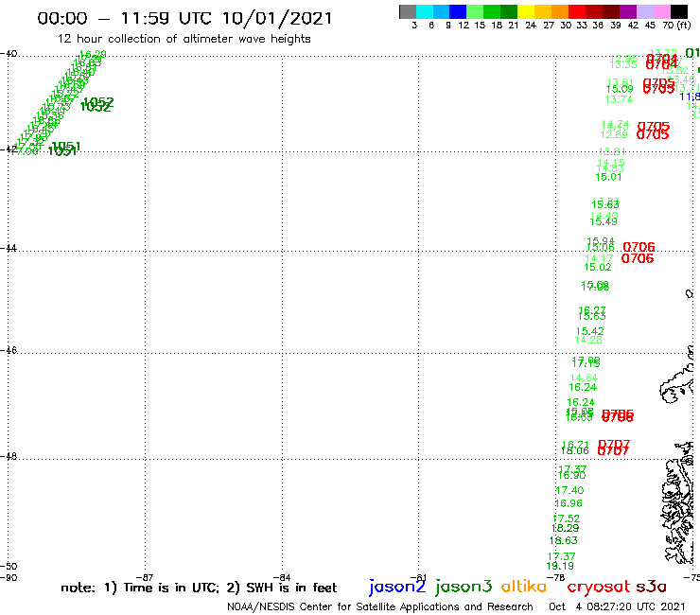
Task: Click the pink swatch in the legend
Action: 661,11
